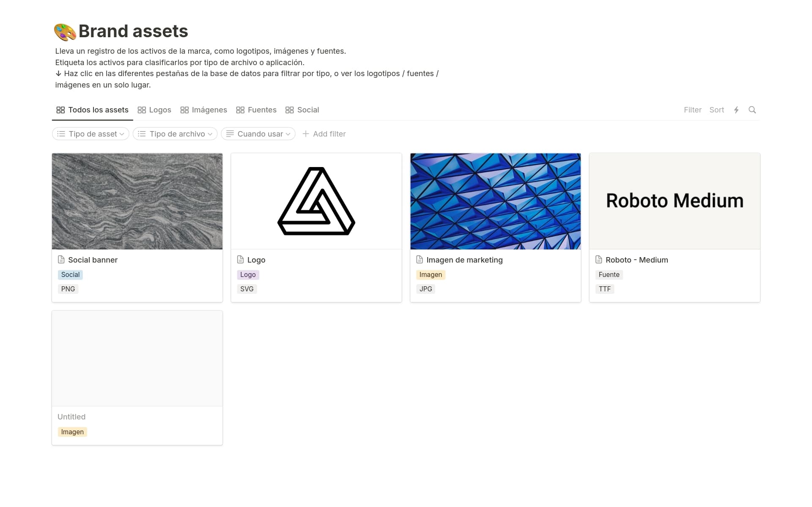
Task: Click the Sort button
Action: [716, 110]
